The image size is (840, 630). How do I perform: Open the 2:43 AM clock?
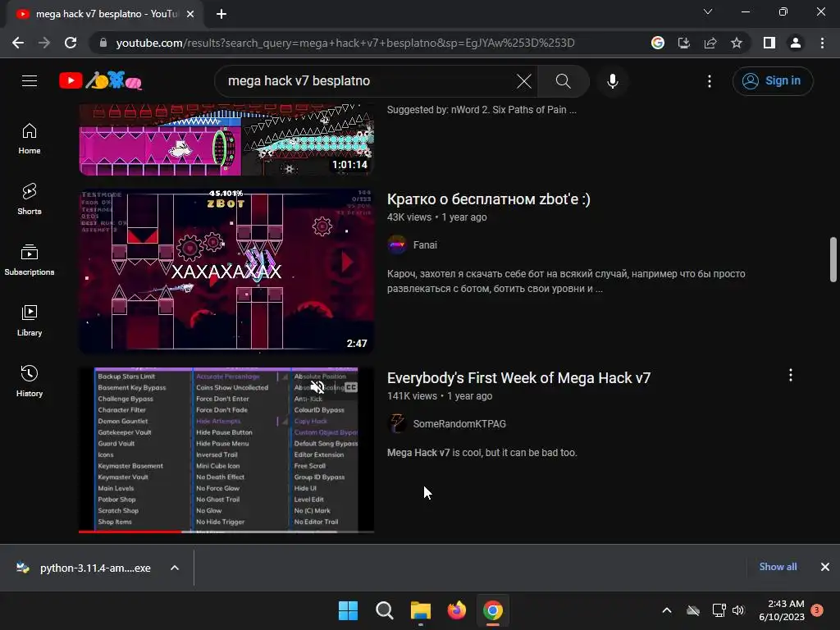[782, 610]
